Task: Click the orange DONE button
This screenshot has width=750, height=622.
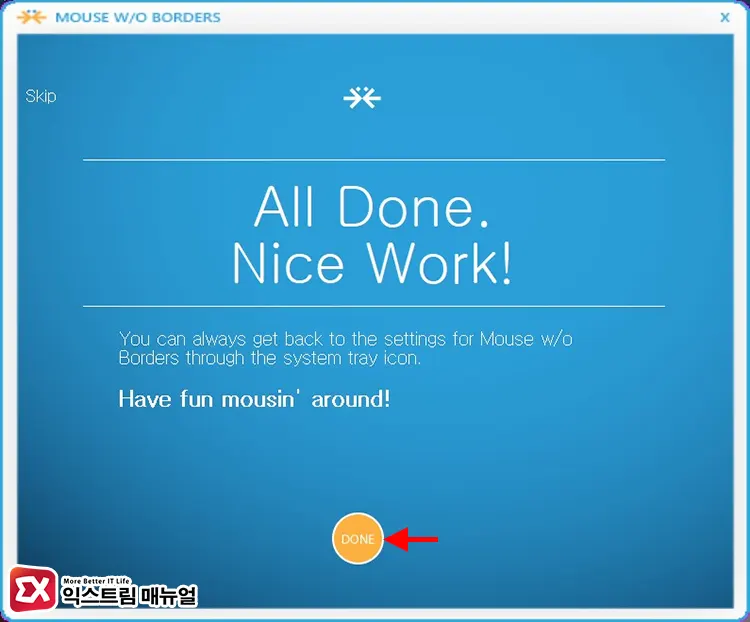Action: coord(358,539)
